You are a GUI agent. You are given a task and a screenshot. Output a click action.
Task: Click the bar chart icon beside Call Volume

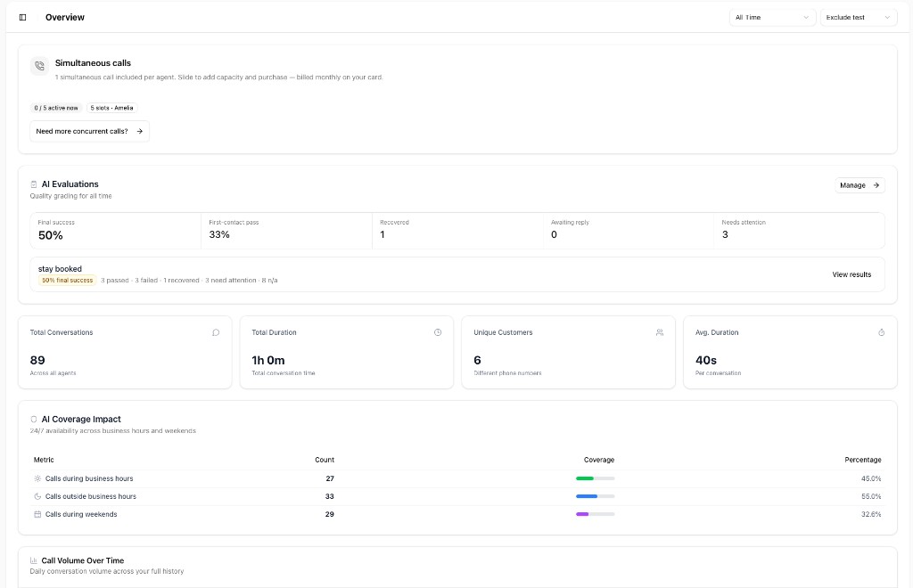click(x=34, y=560)
